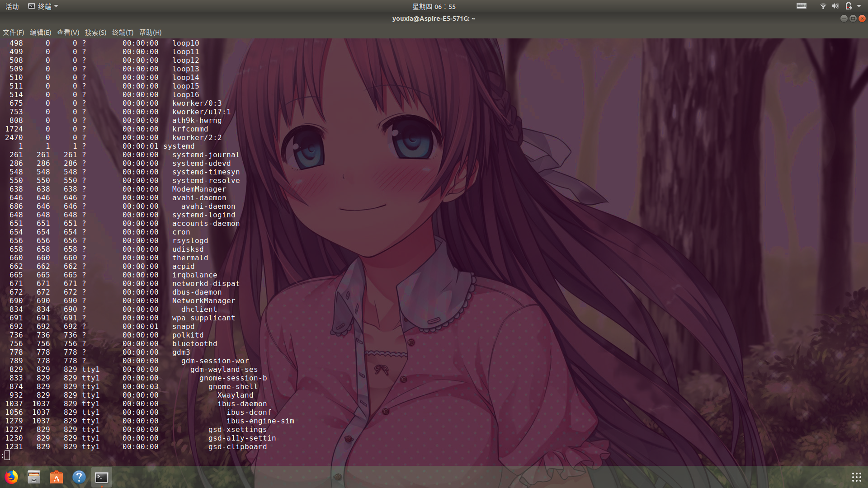Open the 编辑(E) menu
The width and height of the screenshot is (868, 488).
coord(40,33)
